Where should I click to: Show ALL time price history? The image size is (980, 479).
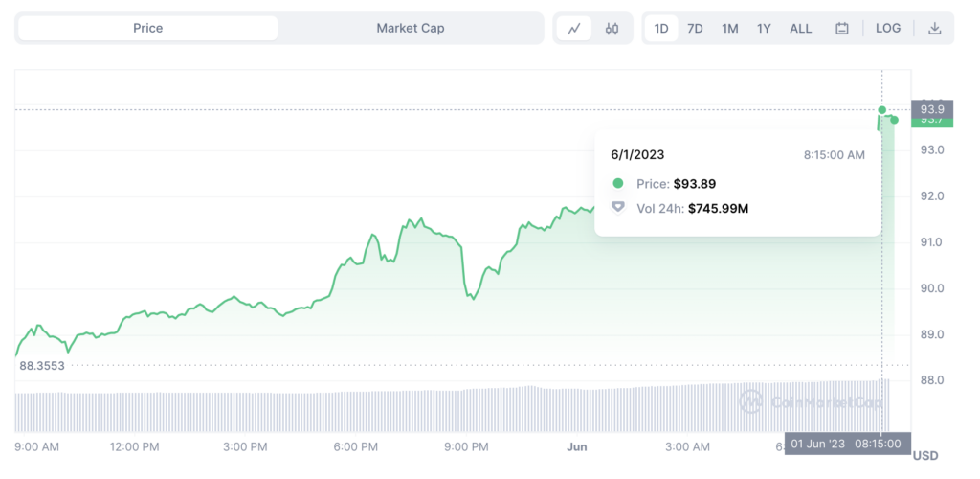800,29
